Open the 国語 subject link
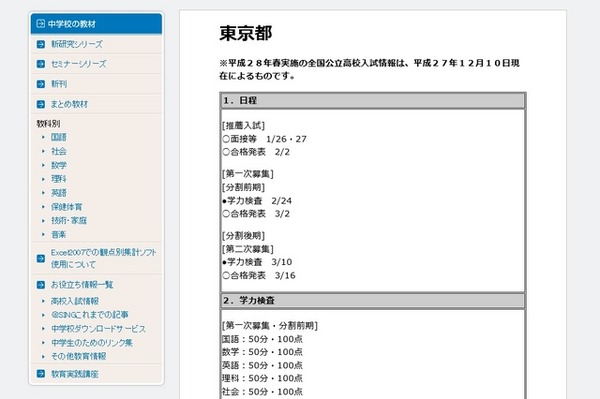Screen dimensions: 600x399 [59, 137]
